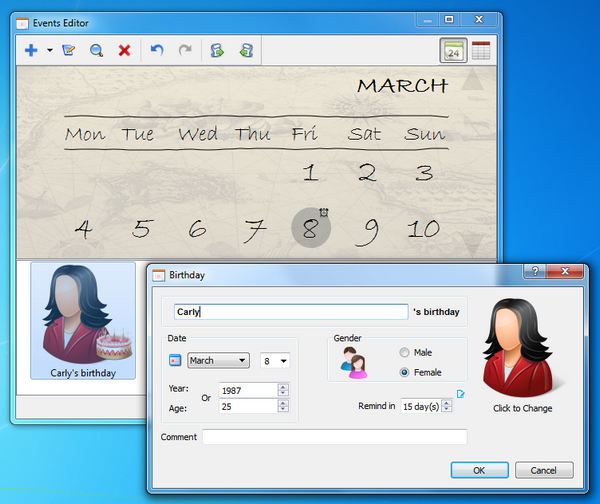
Task: Close the Birthday dialog
Action: point(565,271)
